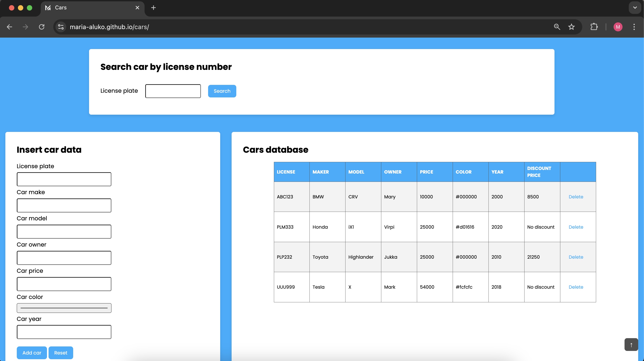The height and width of the screenshot is (361, 644).
Task: Delete the UUU999 Tesla row
Action: pos(576,287)
